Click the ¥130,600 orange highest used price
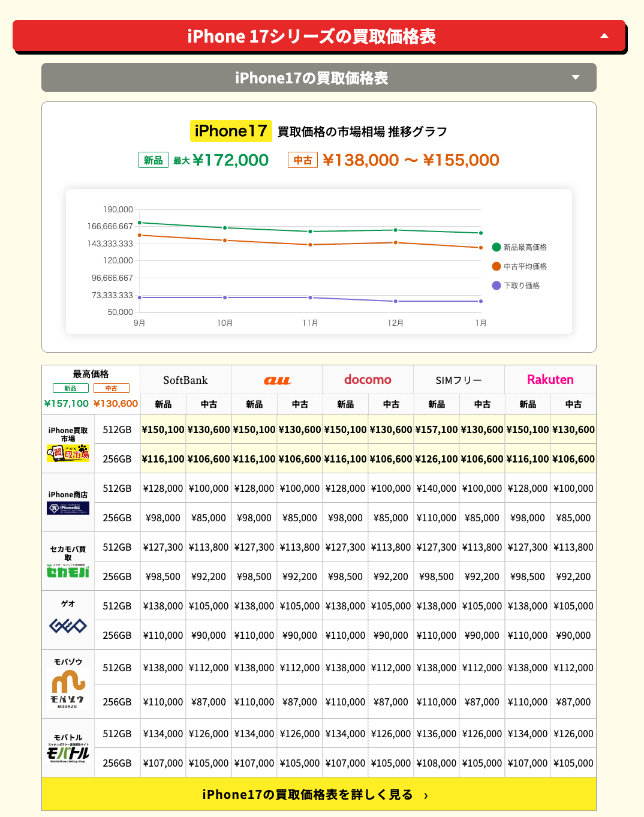The image size is (644, 817). pyautogui.click(x=116, y=404)
